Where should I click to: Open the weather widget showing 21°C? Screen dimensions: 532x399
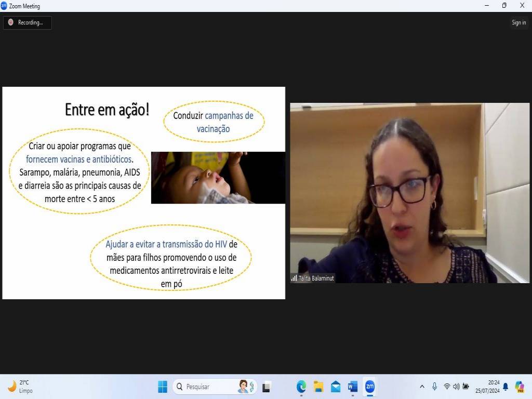(21, 387)
